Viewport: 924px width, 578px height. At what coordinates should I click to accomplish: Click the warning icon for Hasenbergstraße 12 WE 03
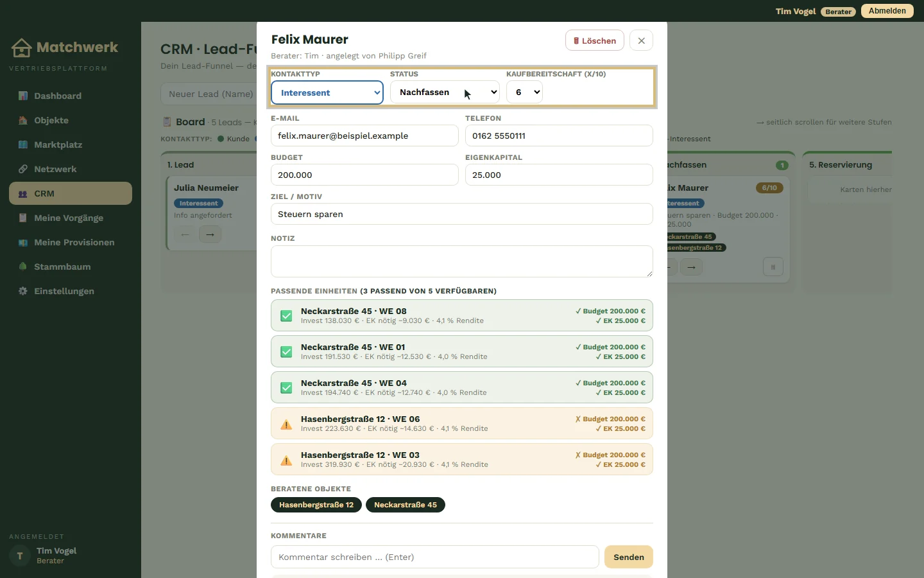[286, 460]
